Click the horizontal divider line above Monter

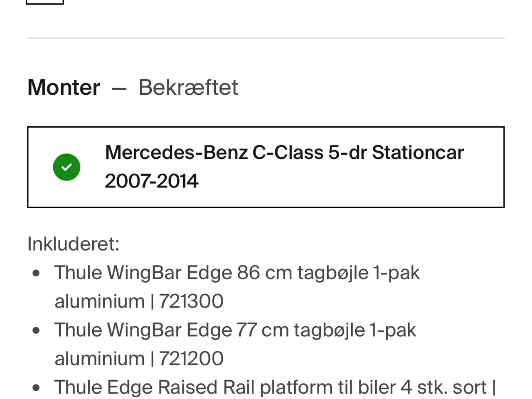point(266,38)
